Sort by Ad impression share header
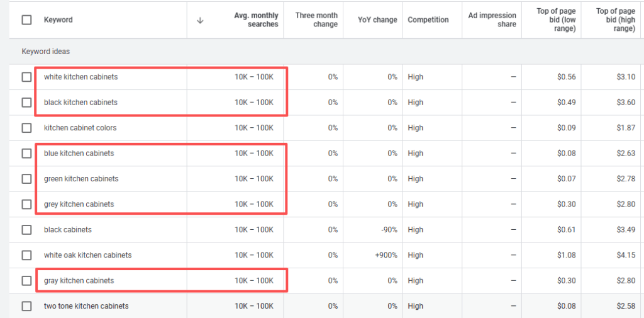The image size is (644, 318). [492, 20]
